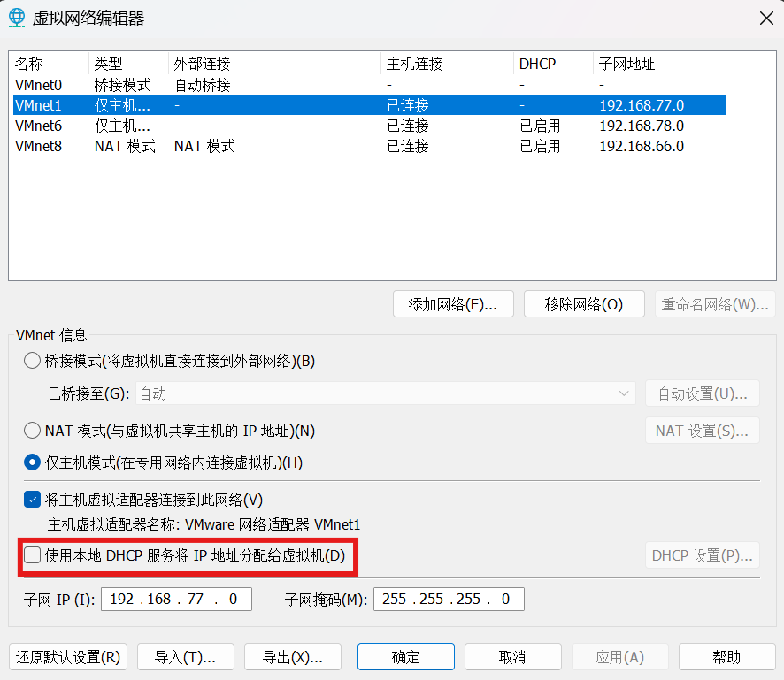Click the 应用(A) button
The width and height of the screenshot is (784, 680).
click(x=620, y=656)
